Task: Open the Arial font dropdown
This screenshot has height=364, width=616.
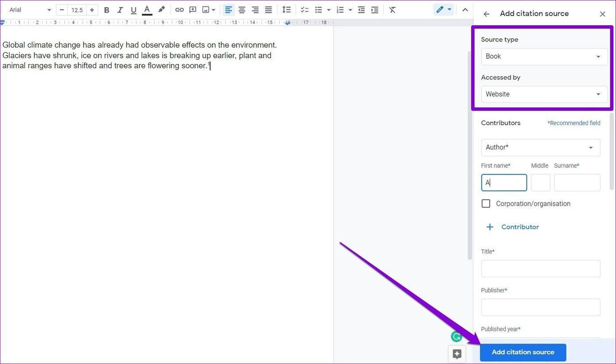Action: [30, 10]
